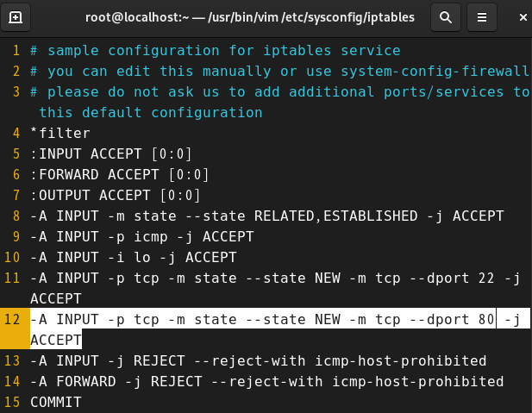Click 'RELATED,ESTABLISHED' in line 8
This screenshot has height=413, width=532.
click(x=336, y=216)
